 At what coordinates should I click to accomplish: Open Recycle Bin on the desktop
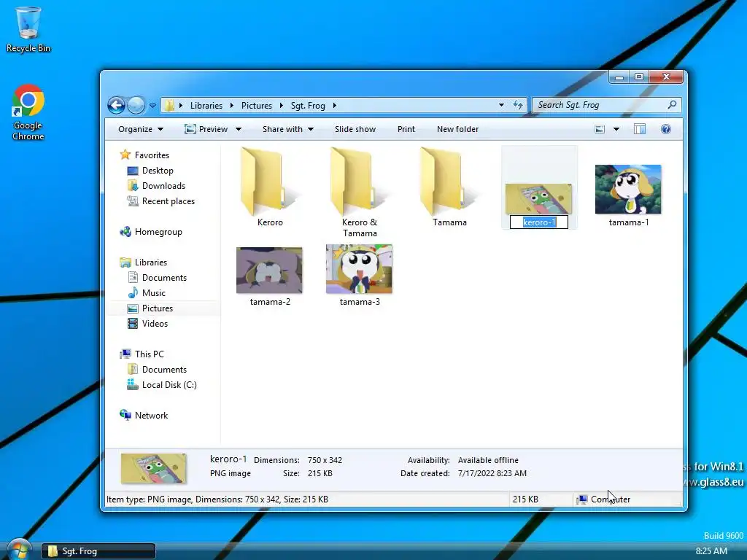coord(28,29)
